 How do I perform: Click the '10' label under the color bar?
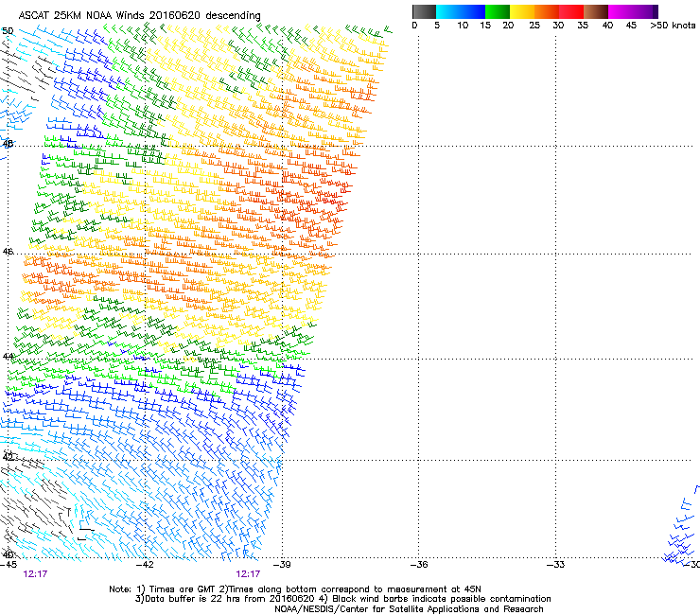click(463, 26)
